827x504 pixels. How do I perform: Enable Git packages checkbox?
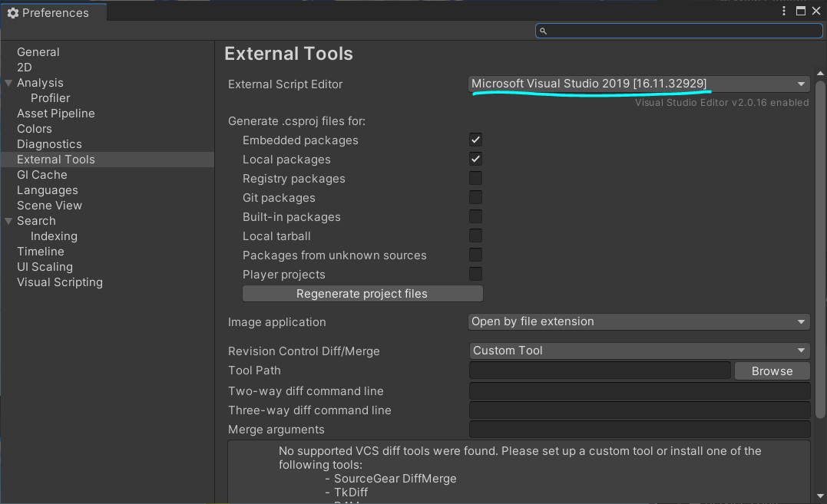[x=475, y=197]
